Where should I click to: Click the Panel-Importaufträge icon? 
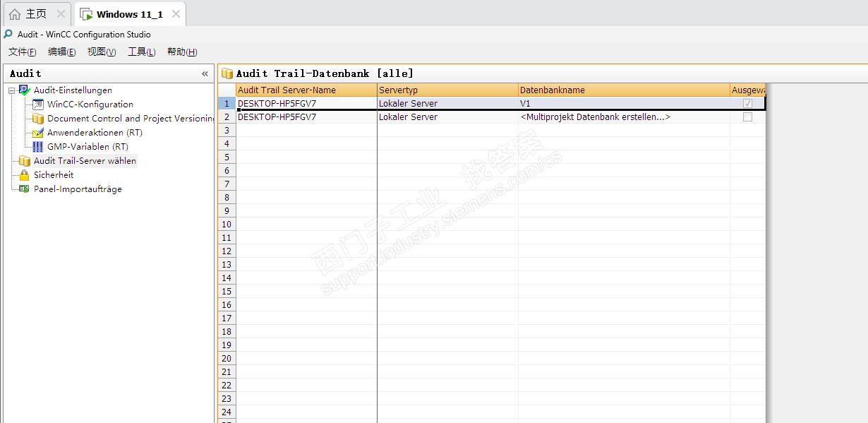[x=25, y=189]
